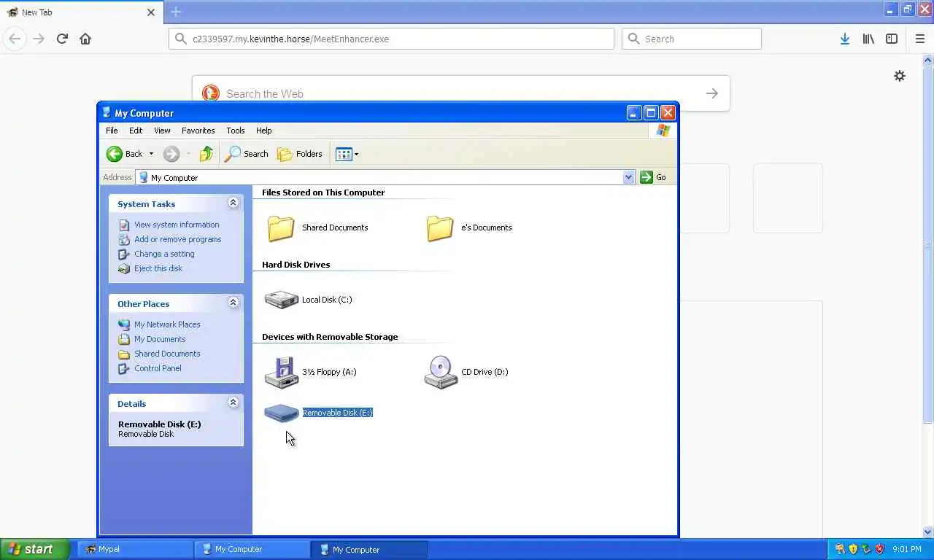Collapse the System Tasks panel
Screen dimensions: 934x560
(233, 203)
